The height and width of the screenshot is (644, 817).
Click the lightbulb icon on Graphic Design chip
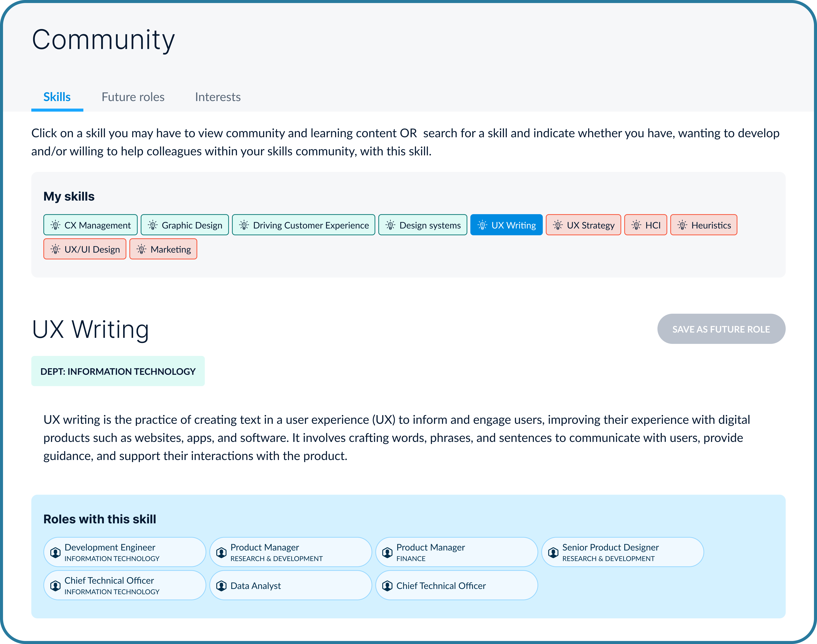click(153, 225)
